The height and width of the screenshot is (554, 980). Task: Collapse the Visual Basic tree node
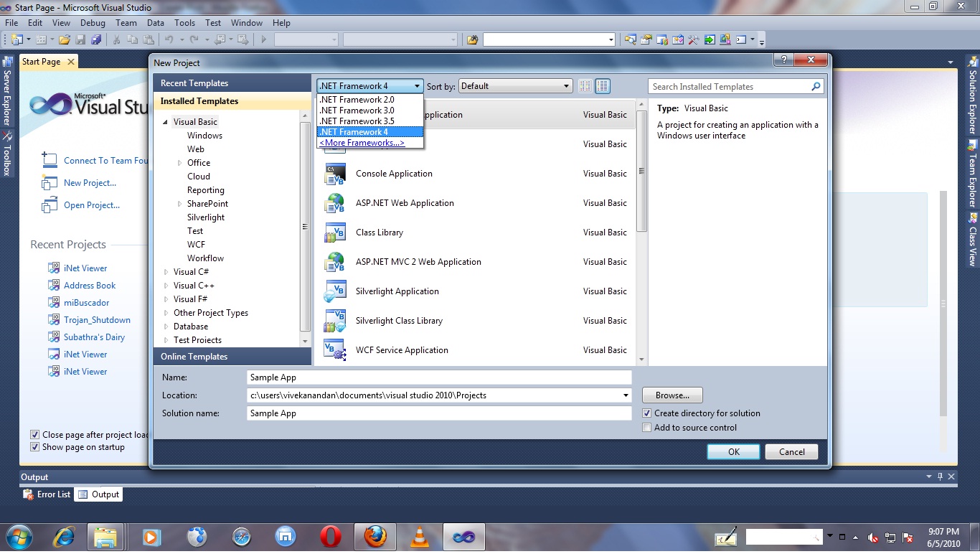tap(165, 122)
